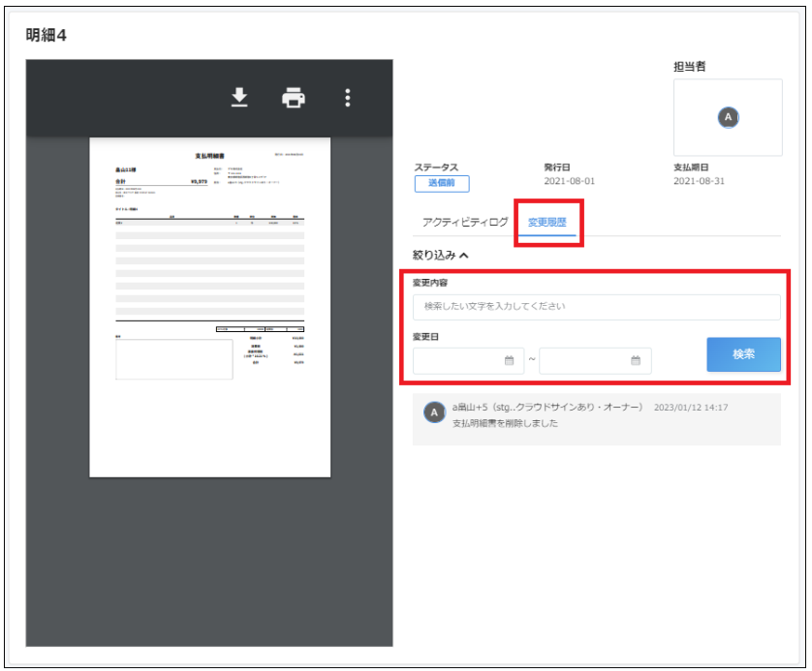
Task: Click history timestamp 2023/01/12 14:17
Action: 691,408
